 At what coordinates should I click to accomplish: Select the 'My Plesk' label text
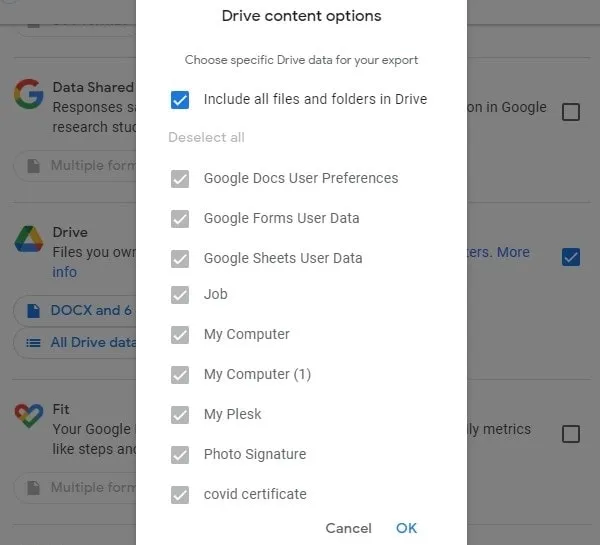pos(232,414)
